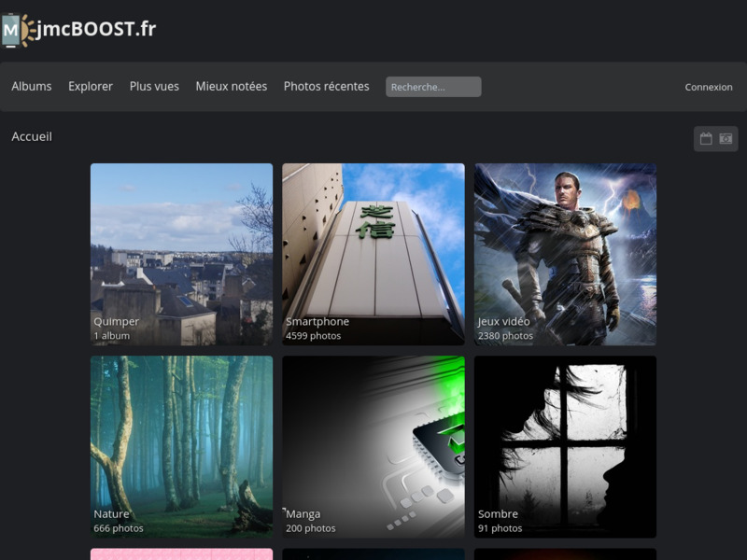This screenshot has width=747, height=560.
Task: Open the Sombre silhouette thumbnail
Action: [565, 434]
